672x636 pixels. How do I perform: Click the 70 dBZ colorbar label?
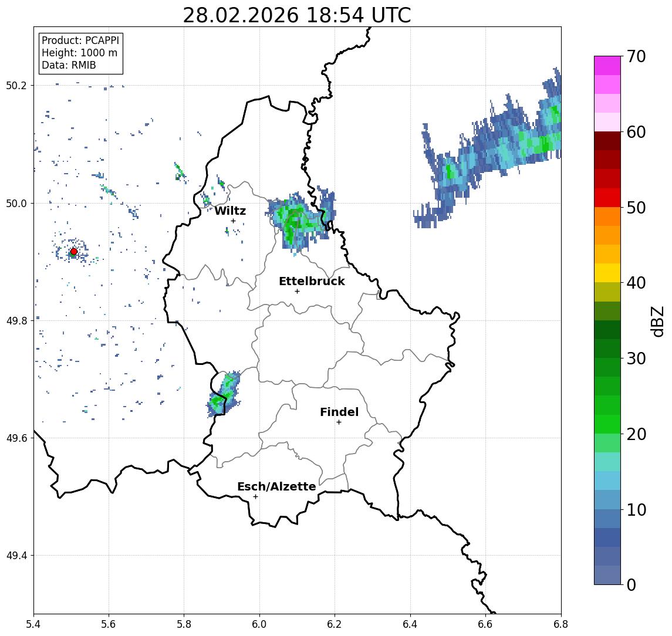[x=636, y=56]
